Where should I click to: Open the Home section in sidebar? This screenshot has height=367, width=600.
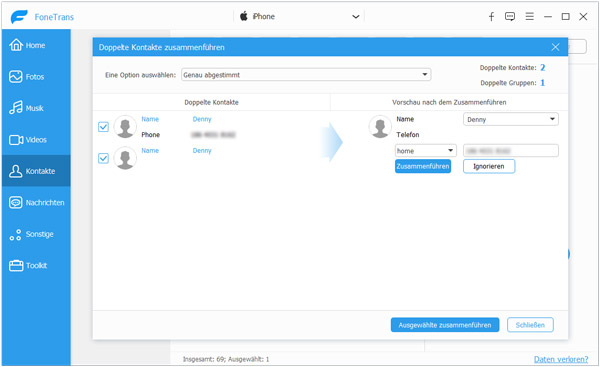click(36, 45)
